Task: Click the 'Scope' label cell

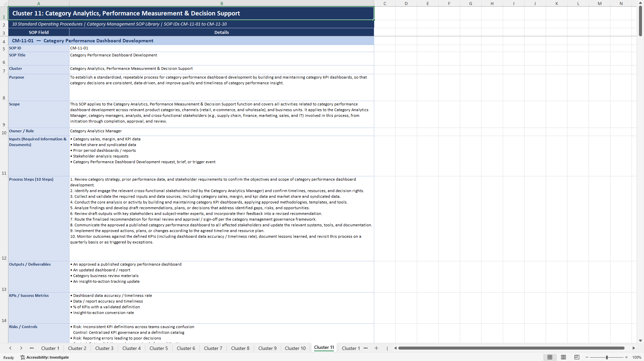Action: pos(39,115)
